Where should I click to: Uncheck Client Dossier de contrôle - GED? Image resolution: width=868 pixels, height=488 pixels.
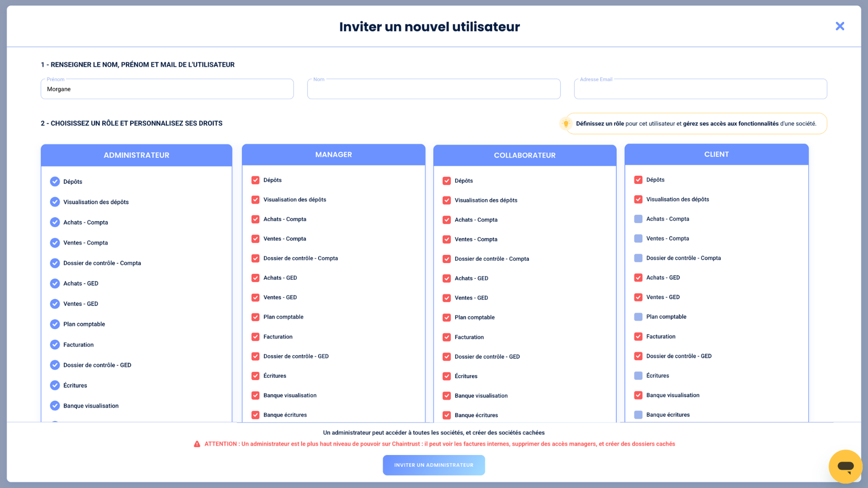pyautogui.click(x=638, y=356)
